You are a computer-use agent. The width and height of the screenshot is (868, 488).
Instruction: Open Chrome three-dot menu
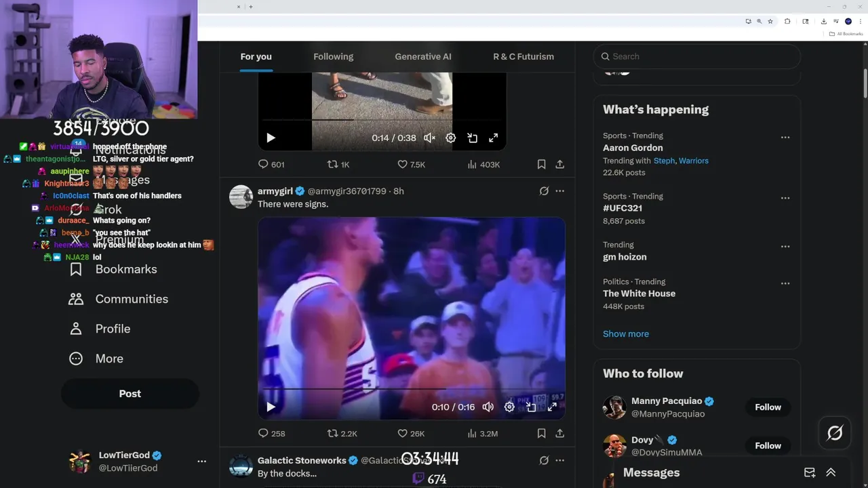pos(861,21)
